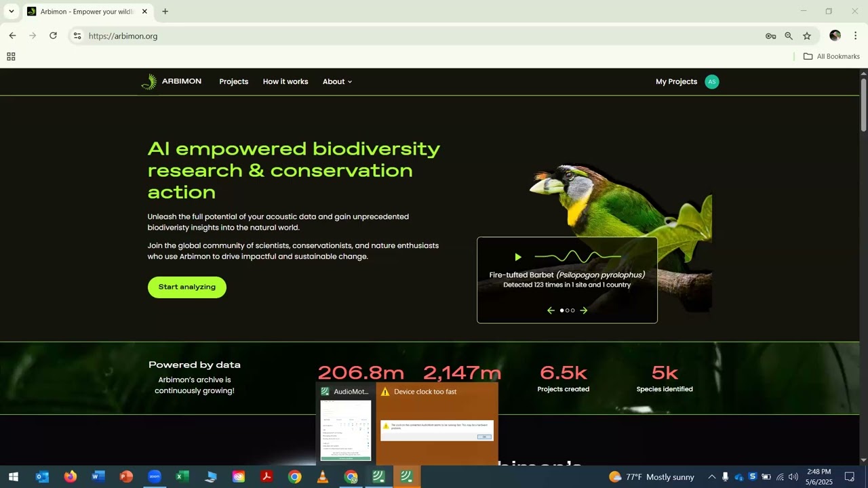Select the third carousel dot indicator

tap(572, 310)
